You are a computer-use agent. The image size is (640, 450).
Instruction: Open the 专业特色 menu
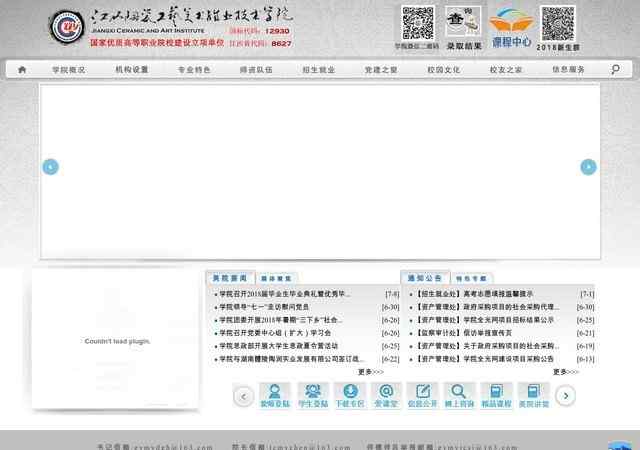(194, 70)
